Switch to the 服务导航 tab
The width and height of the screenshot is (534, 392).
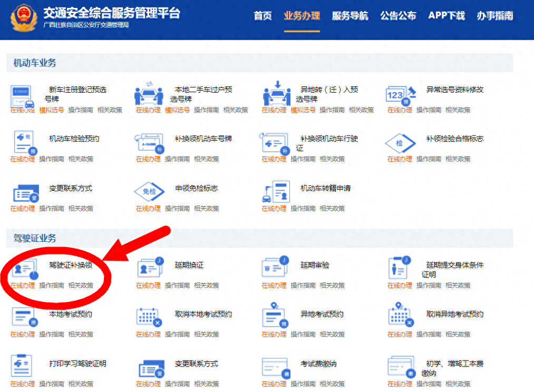point(350,16)
